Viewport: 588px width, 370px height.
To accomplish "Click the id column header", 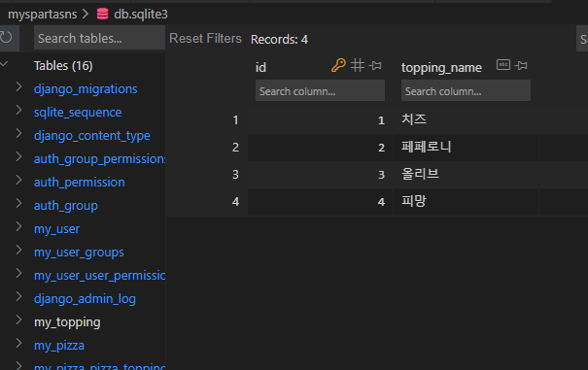I will [260, 67].
